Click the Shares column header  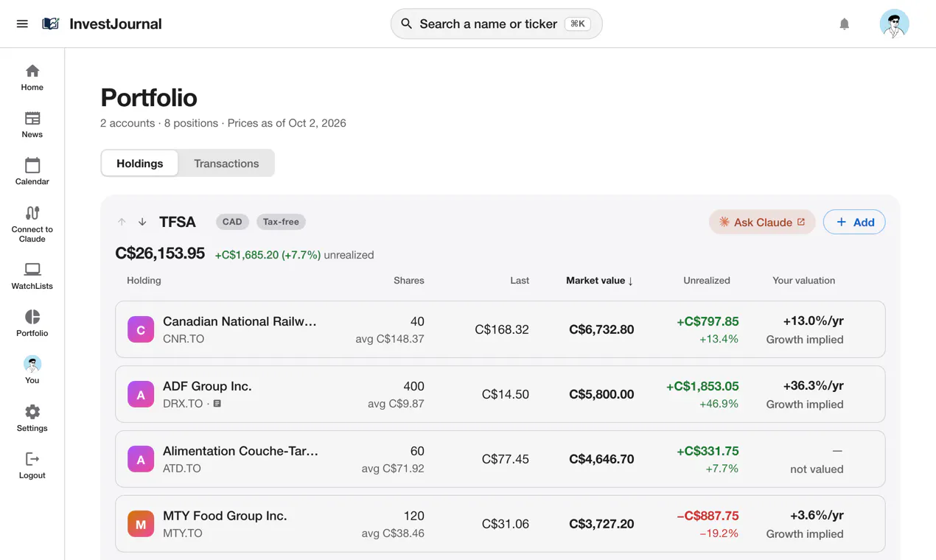click(x=409, y=281)
